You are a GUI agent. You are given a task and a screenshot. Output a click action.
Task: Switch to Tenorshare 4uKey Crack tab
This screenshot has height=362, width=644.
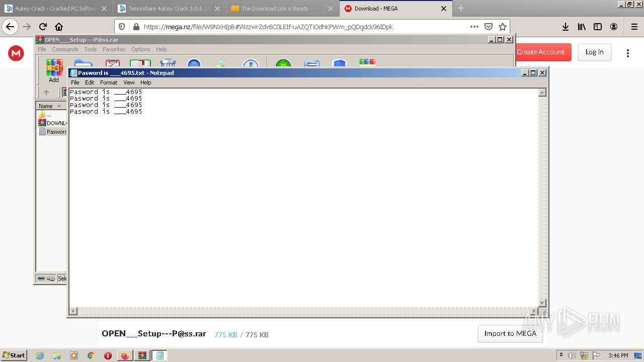[169, 8]
